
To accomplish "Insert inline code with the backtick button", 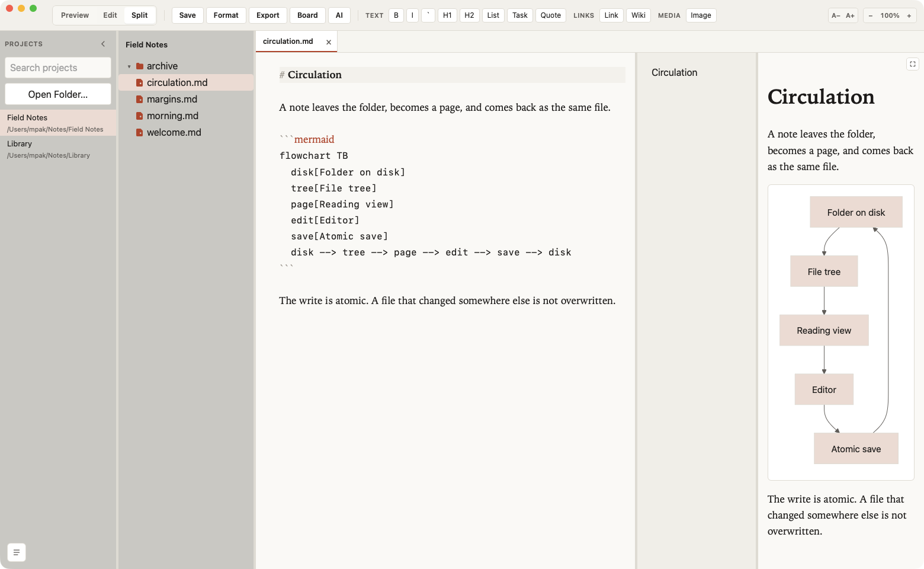I will (x=428, y=15).
